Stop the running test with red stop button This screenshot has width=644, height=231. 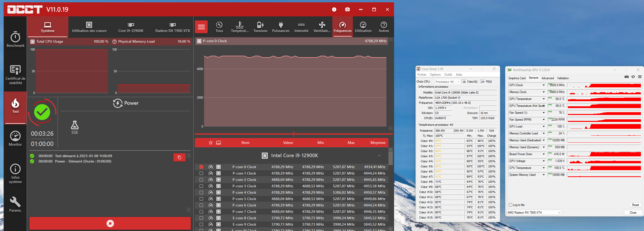tap(110, 223)
